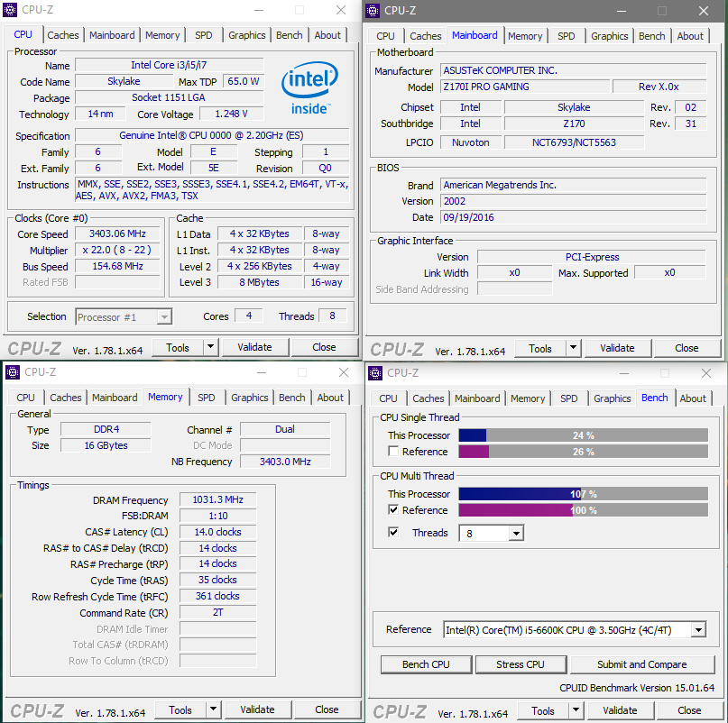Open Tools dropdown arrow in Mainboard window
The image size is (728, 723).
573,348
